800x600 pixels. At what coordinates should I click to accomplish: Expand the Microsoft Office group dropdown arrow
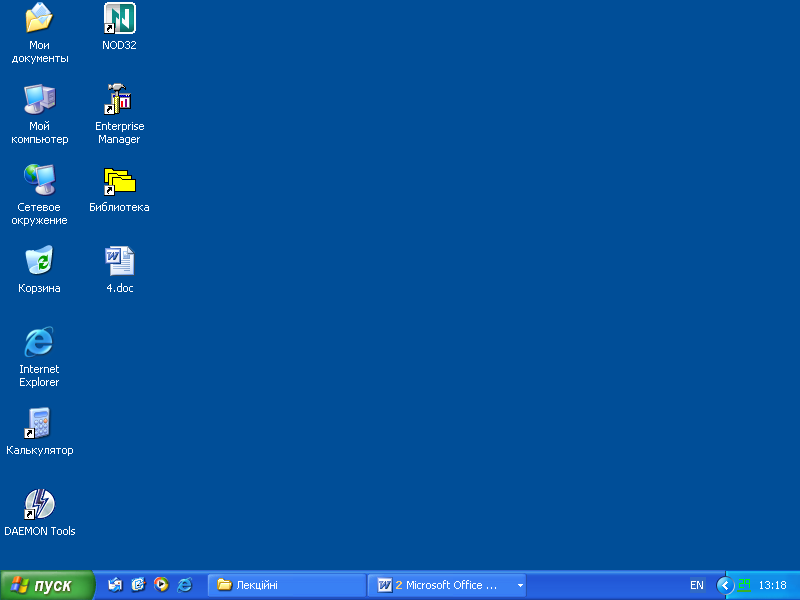pyautogui.click(x=520, y=586)
